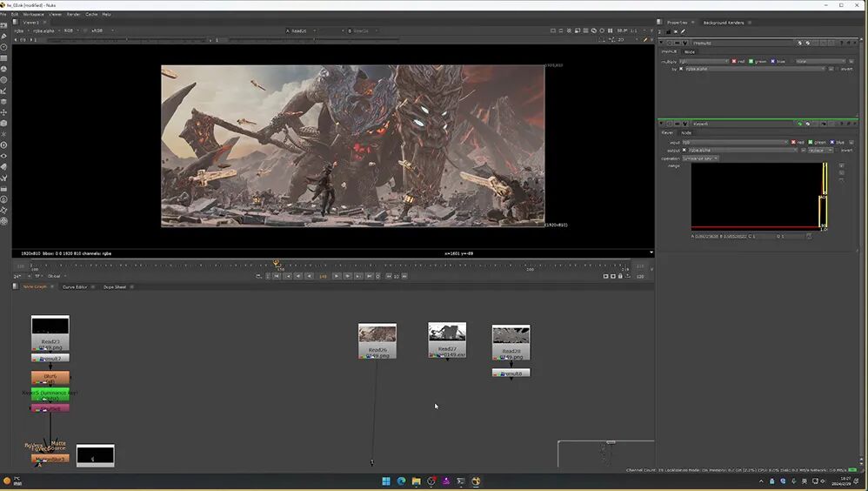The image size is (868, 491).
Task: Open the viewer rgba channel dropdown
Action: pyautogui.click(x=21, y=30)
